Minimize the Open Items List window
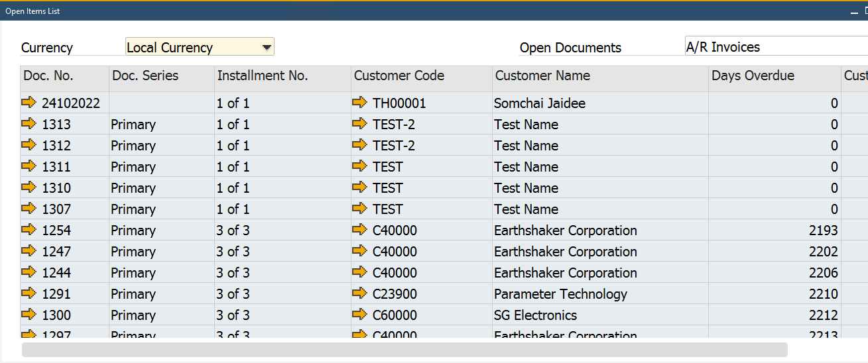Image resolution: width=868 pixels, height=363 pixels. 853,11
